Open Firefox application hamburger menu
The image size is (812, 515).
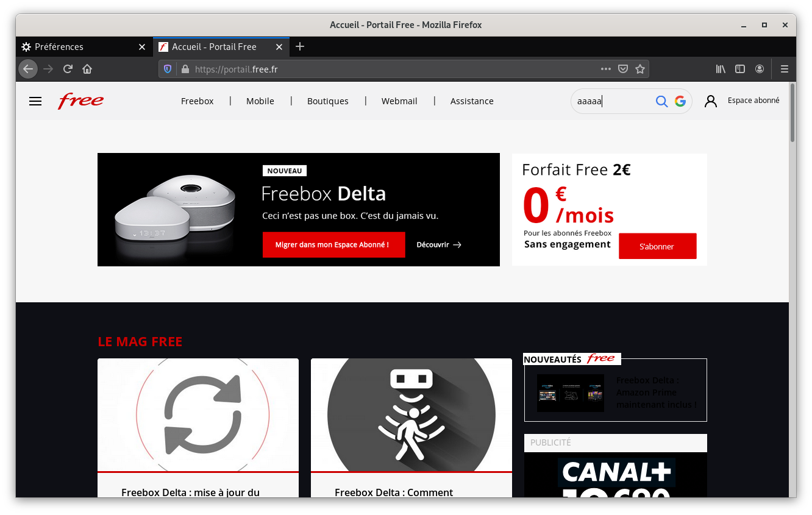(x=785, y=69)
